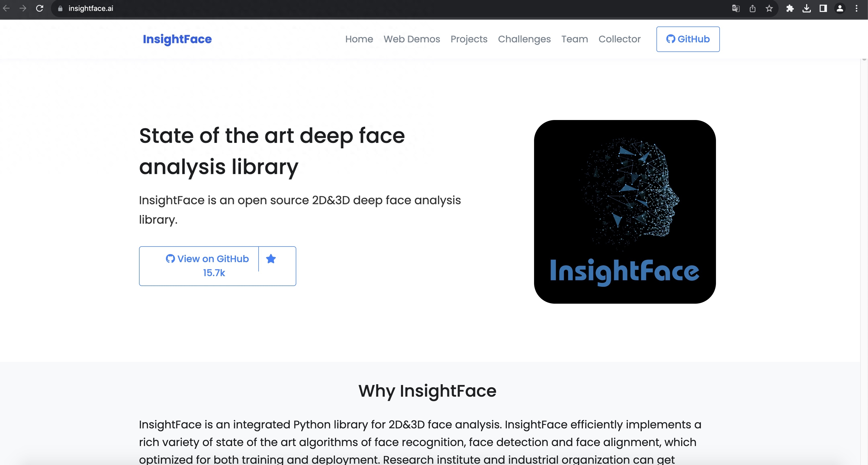868x465 pixels.
Task: Toggle the browser side panel
Action: tap(823, 8)
